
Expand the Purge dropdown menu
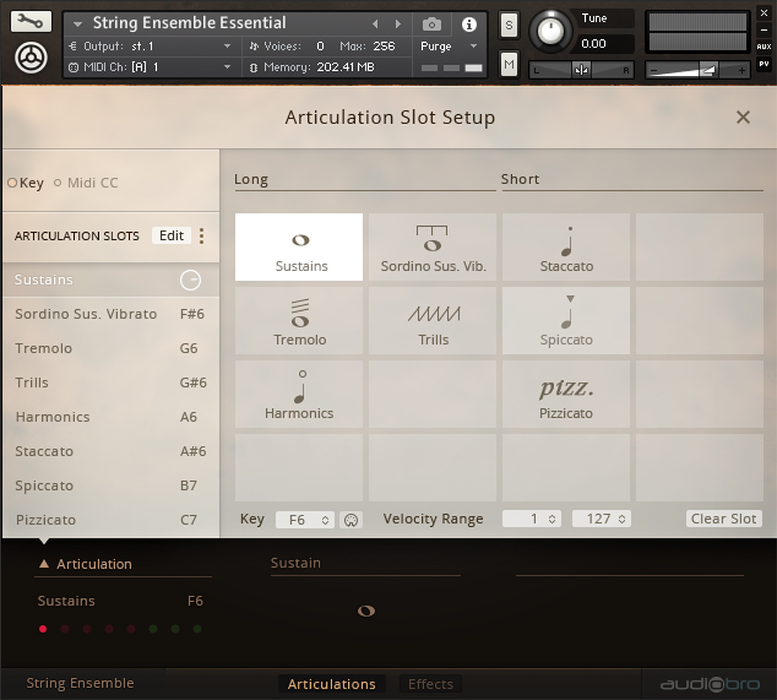coord(449,46)
